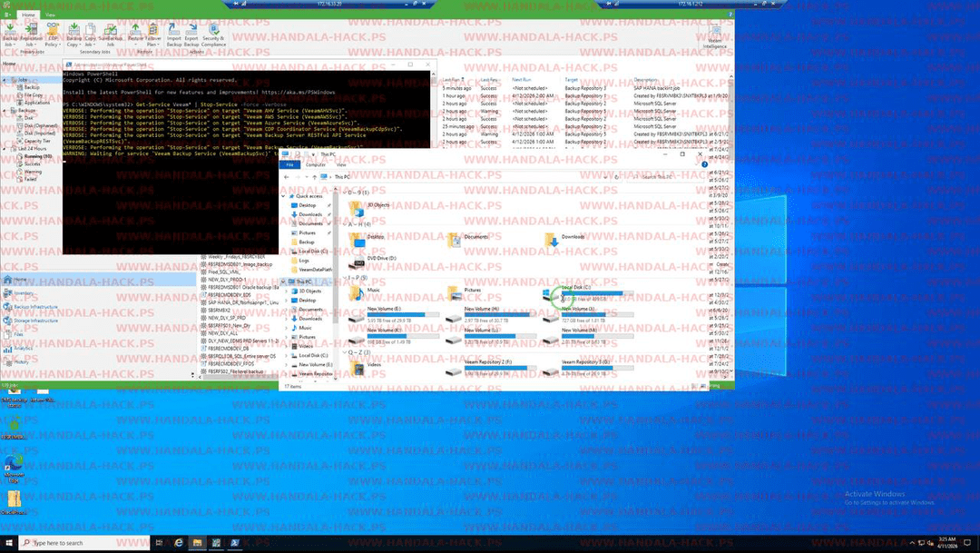Open Task View on Windows taskbar

[x=160, y=542]
